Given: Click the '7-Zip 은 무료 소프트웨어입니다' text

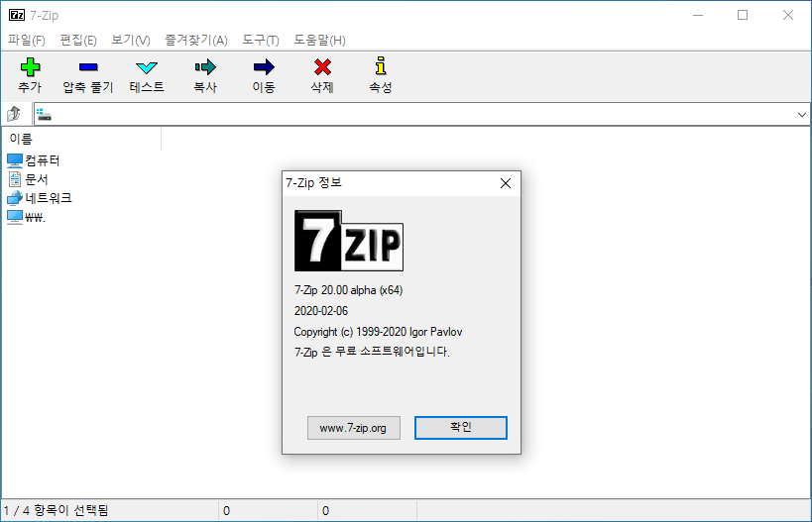Looking at the screenshot, I should tap(372, 352).
